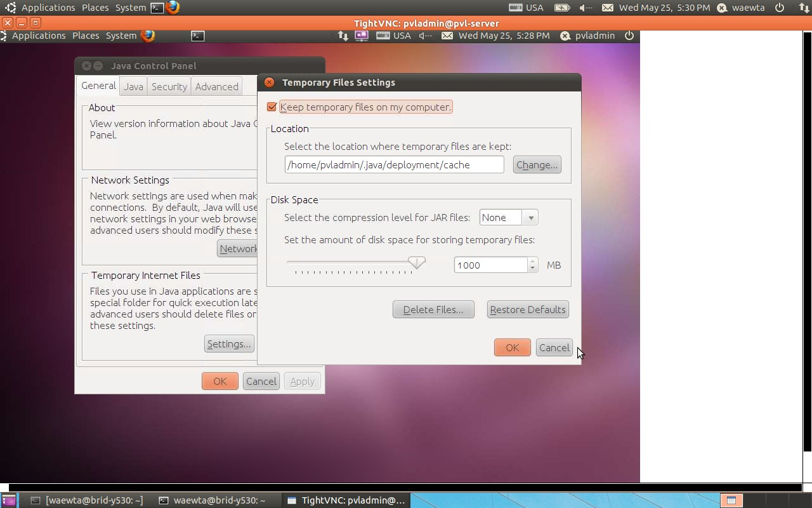This screenshot has height=508, width=812.
Task: Maximize the TightVNC viewer window
Action: click(x=35, y=22)
